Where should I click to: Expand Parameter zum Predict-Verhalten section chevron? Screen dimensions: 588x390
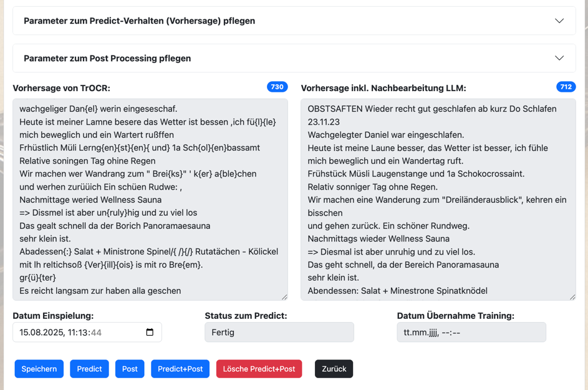click(559, 21)
